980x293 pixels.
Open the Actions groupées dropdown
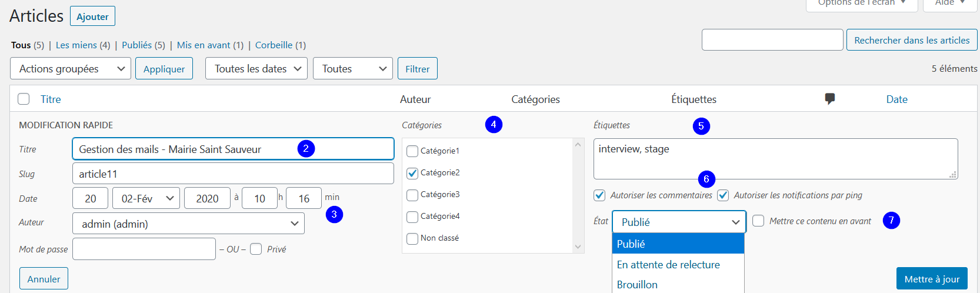(71, 68)
